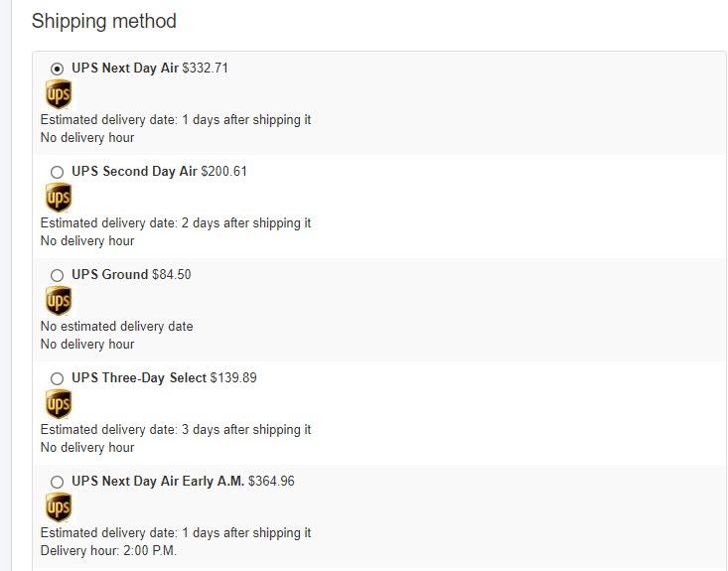The width and height of the screenshot is (728, 571).
Task: Click 'Delivery hour: 2:00 P.M.' text
Action: click(x=108, y=550)
